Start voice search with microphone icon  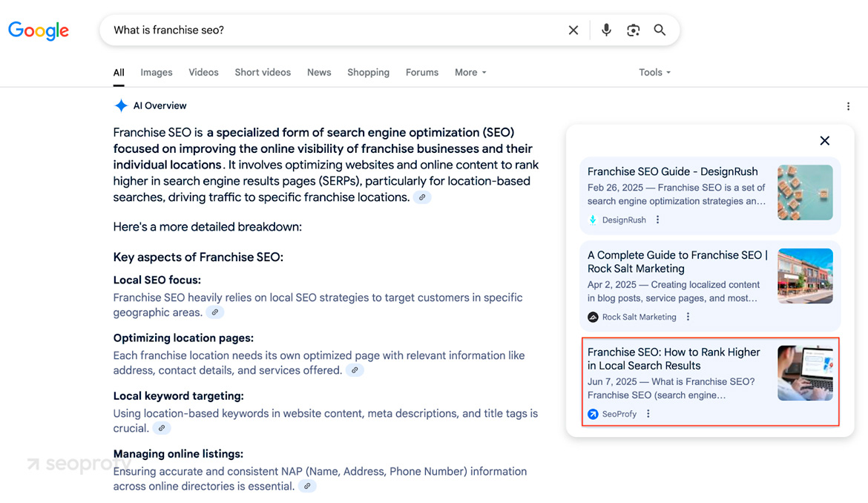[606, 30]
